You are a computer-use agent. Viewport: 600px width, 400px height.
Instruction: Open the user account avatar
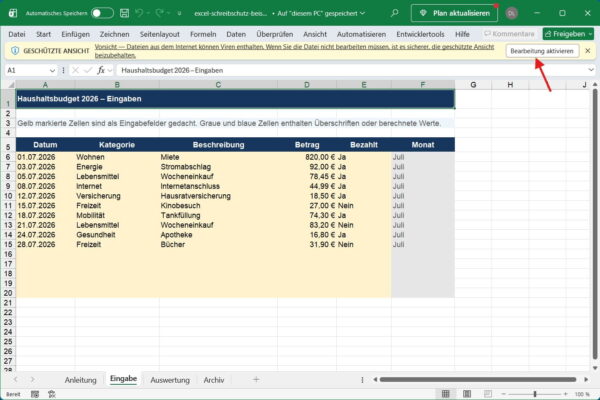(x=512, y=13)
